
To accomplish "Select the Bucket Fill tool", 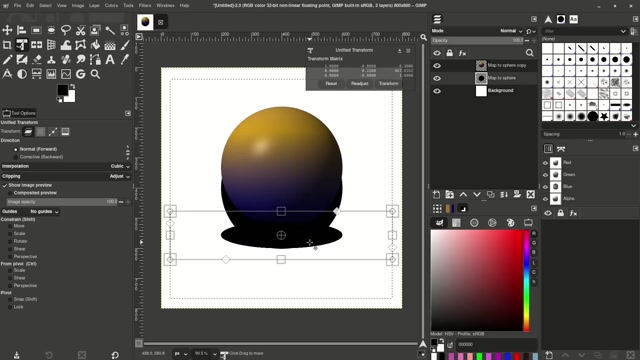I will [x=95, y=44].
